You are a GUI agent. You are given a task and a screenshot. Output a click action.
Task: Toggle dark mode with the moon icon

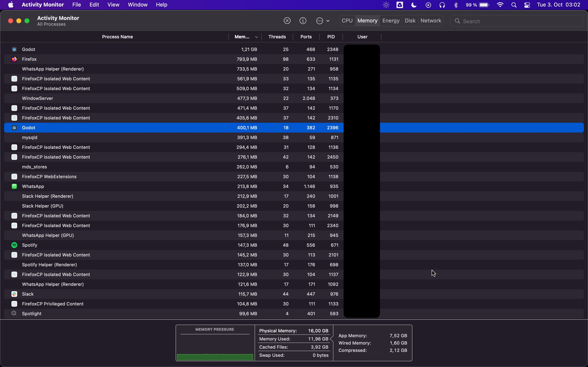pyautogui.click(x=414, y=5)
